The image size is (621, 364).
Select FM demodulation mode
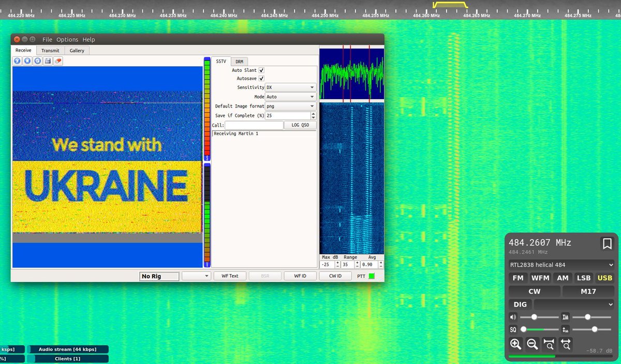518,278
